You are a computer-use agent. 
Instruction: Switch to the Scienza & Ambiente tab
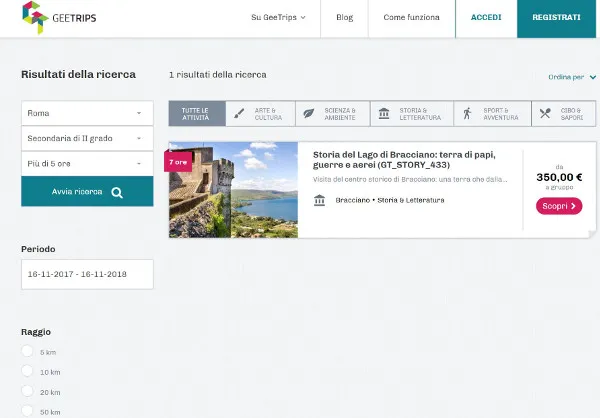point(333,114)
